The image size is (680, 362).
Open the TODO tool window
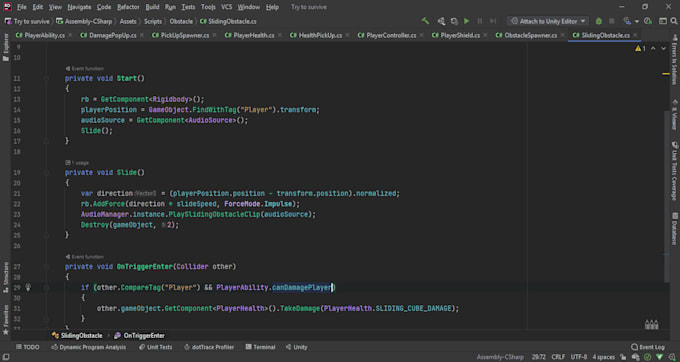click(27, 347)
